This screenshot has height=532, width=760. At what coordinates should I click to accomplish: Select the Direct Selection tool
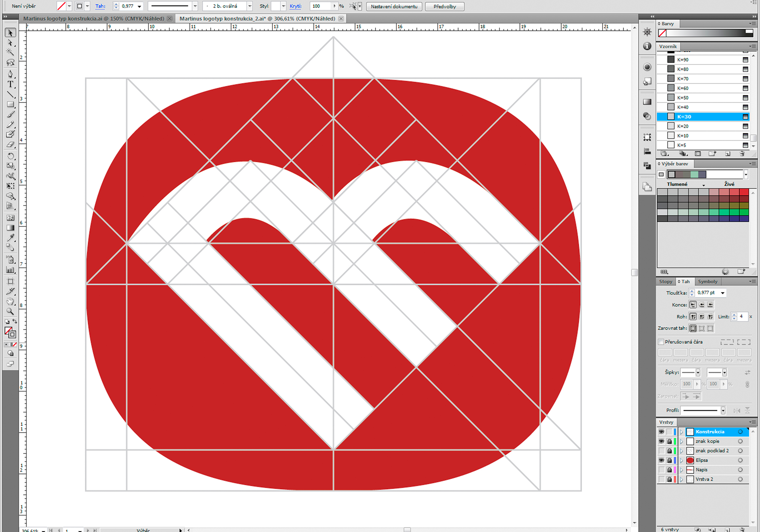10,43
